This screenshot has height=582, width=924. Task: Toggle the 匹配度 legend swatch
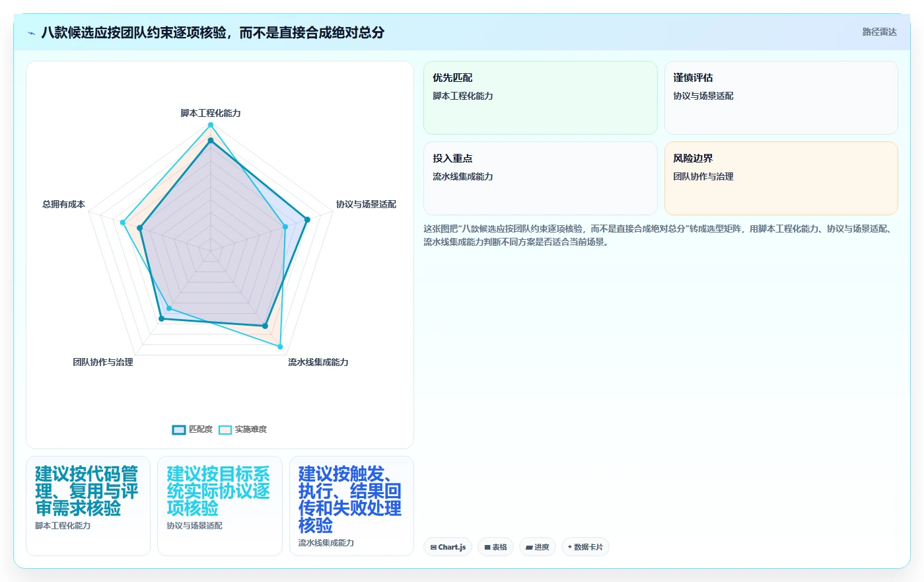click(179, 430)
